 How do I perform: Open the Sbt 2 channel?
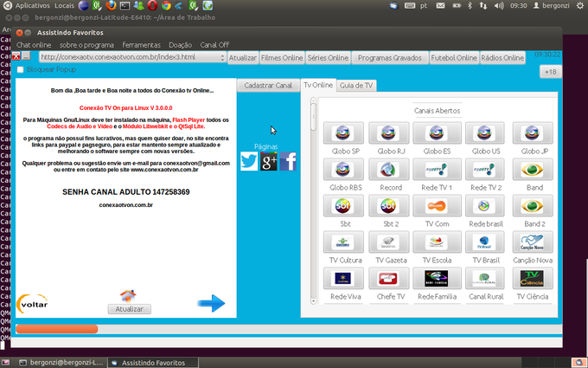click(388, 206)
